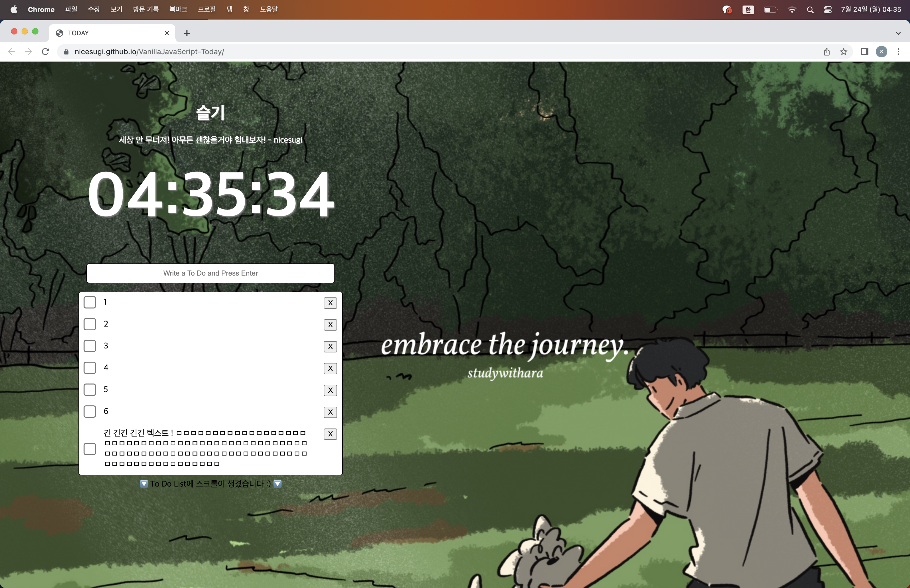Open the 도움말 menu
Viewport: 910px width, 588px height.
click(269, 9)
